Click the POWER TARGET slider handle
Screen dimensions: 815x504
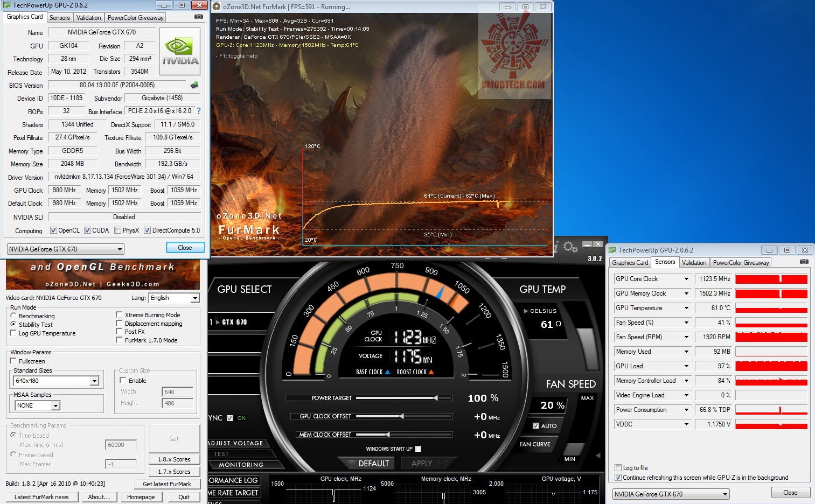pos(435,398)
